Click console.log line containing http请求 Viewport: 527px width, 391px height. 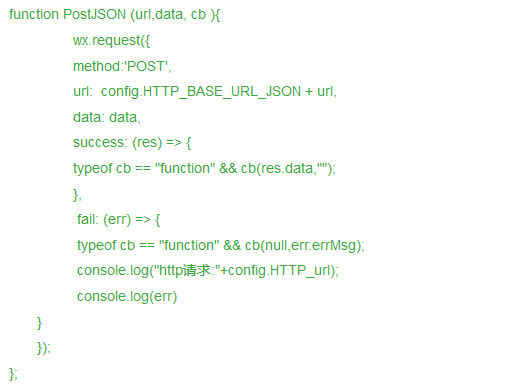click(208, 271)
